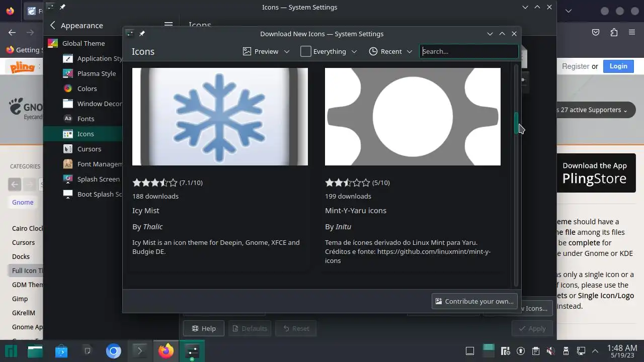Open clipboard tray icon
Screen dimensions: 644x362
pyautogui.click(x=536, y=351)
